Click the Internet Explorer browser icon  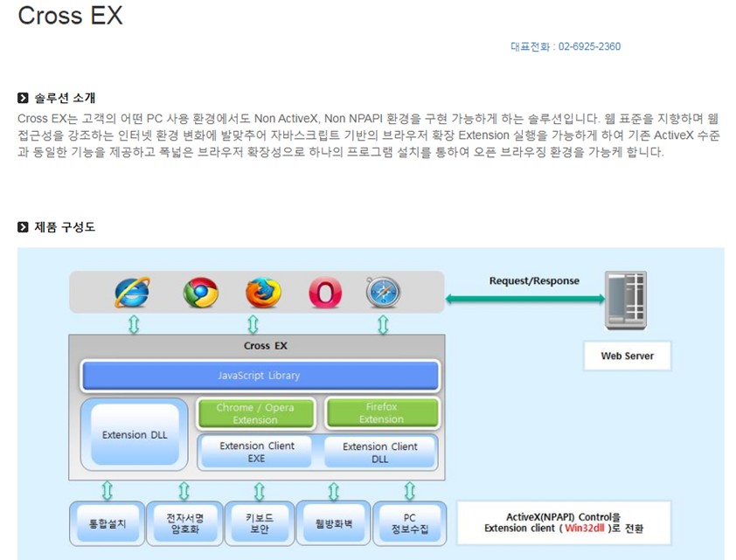click(x=133, y=292)
